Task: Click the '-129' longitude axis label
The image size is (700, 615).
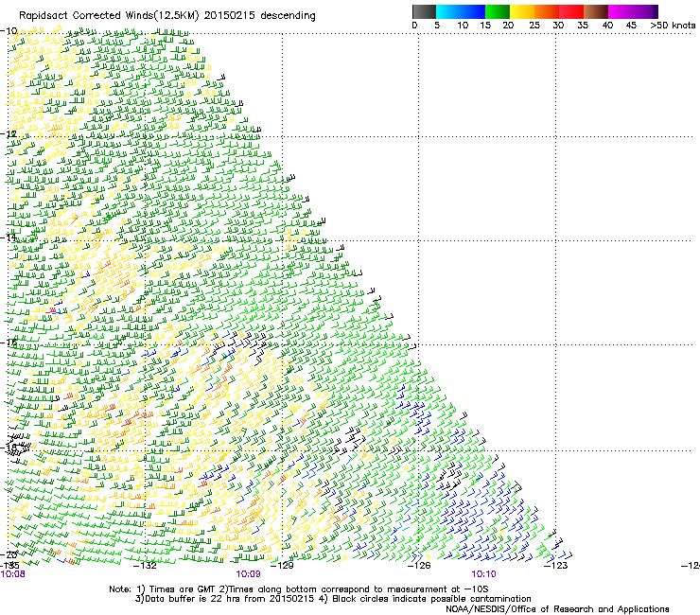Action: 282,566
